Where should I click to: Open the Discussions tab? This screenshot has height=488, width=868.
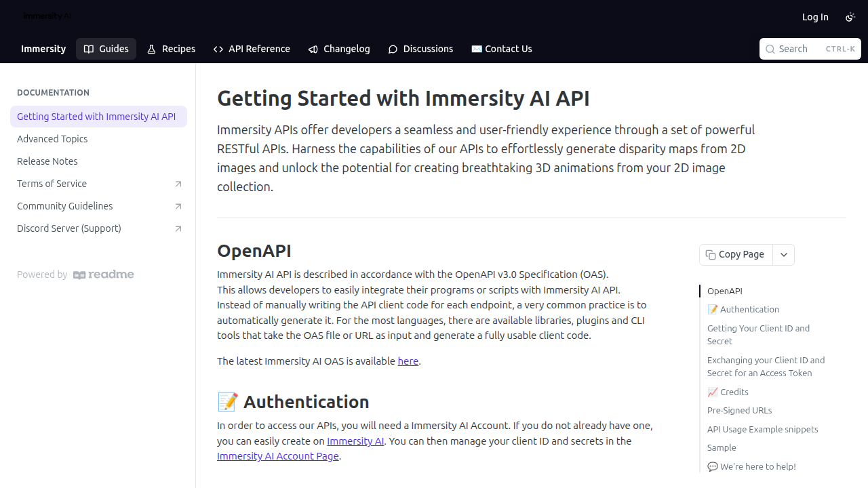420,49
